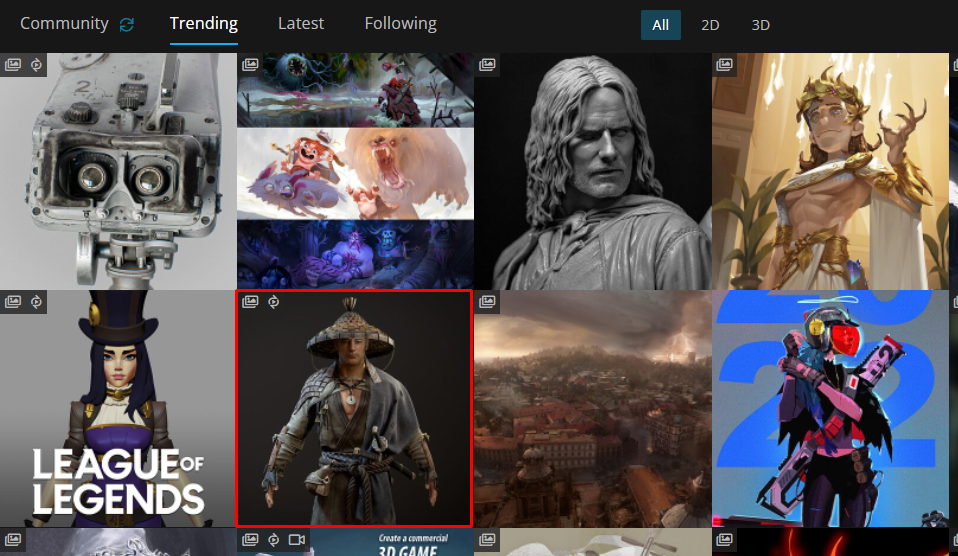Image resolution: width=958 pixels, height=556 pixels.
Task: Click multi-image icon on bottom-row grey sculpture thumbnail
Action: click(13, 539)
